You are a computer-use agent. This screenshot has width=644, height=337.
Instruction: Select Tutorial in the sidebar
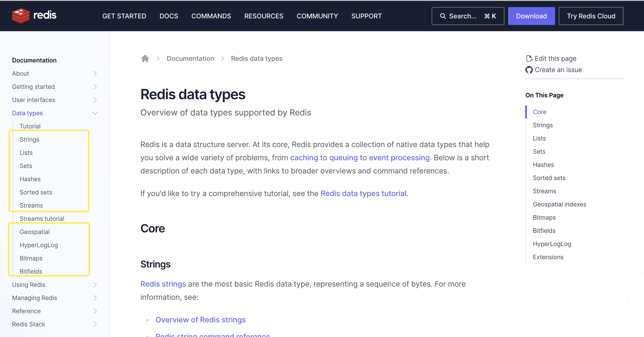[30, 126]
